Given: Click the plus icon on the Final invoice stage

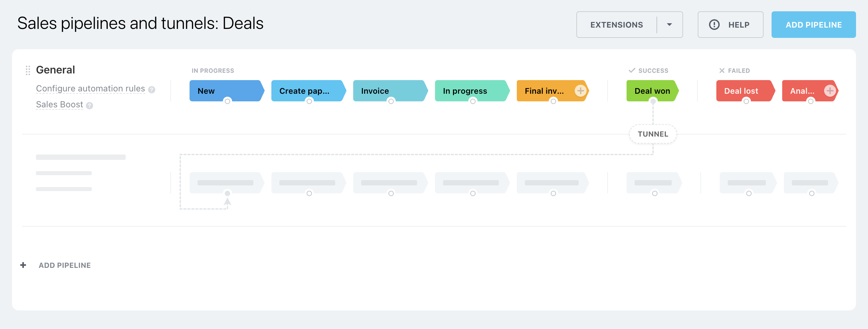Looking at the screenshot, I should 581,90.
